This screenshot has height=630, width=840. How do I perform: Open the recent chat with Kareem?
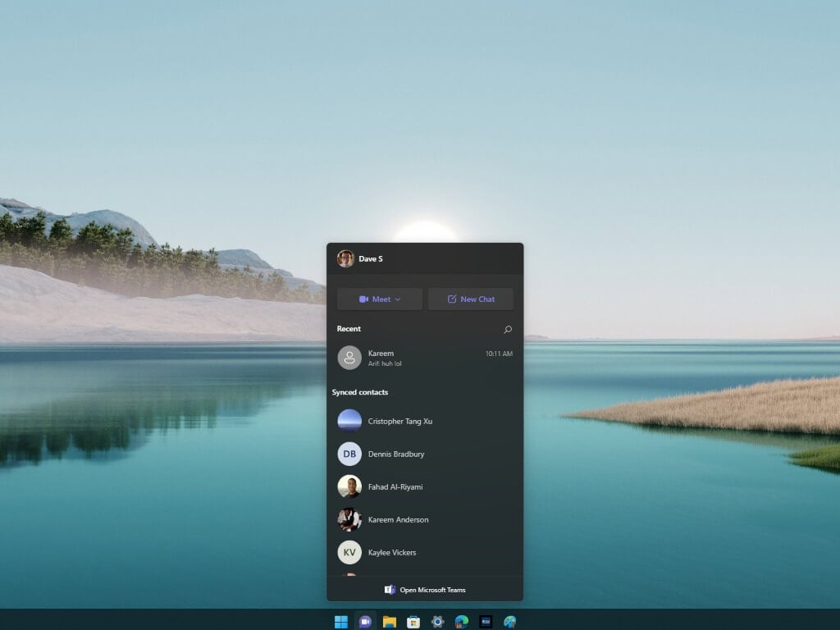(425, 358)
